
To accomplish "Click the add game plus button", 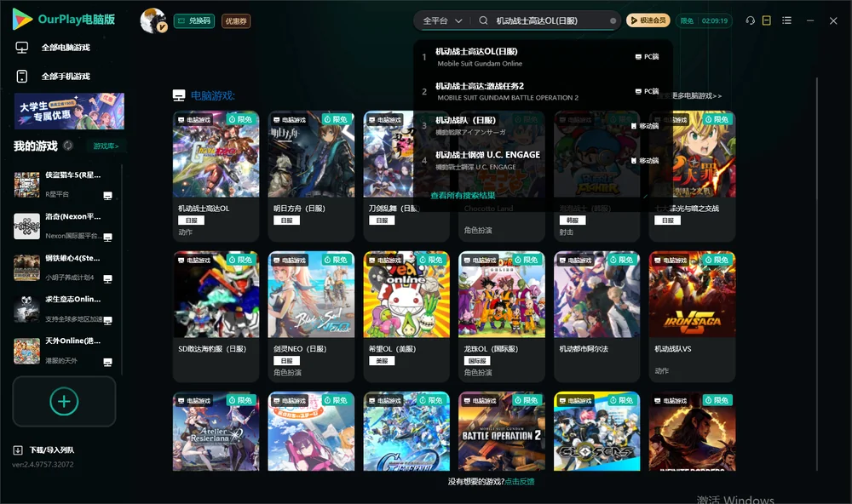I will point(64,401).
